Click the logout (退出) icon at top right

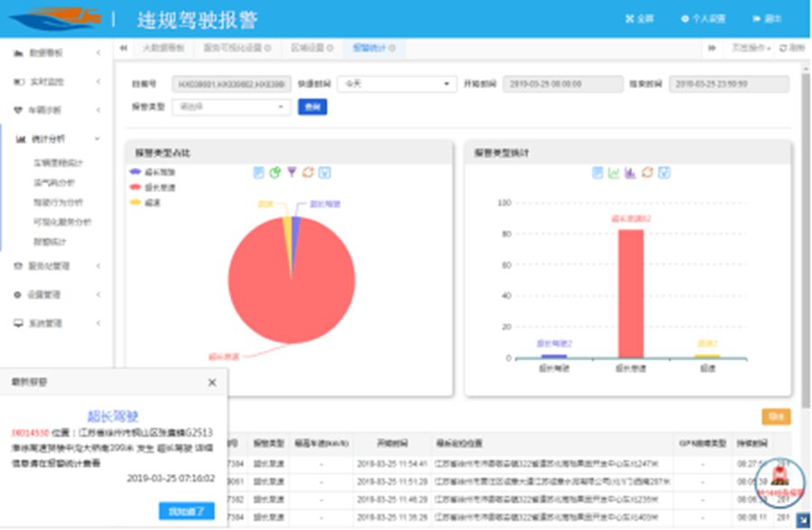point(768,16)
